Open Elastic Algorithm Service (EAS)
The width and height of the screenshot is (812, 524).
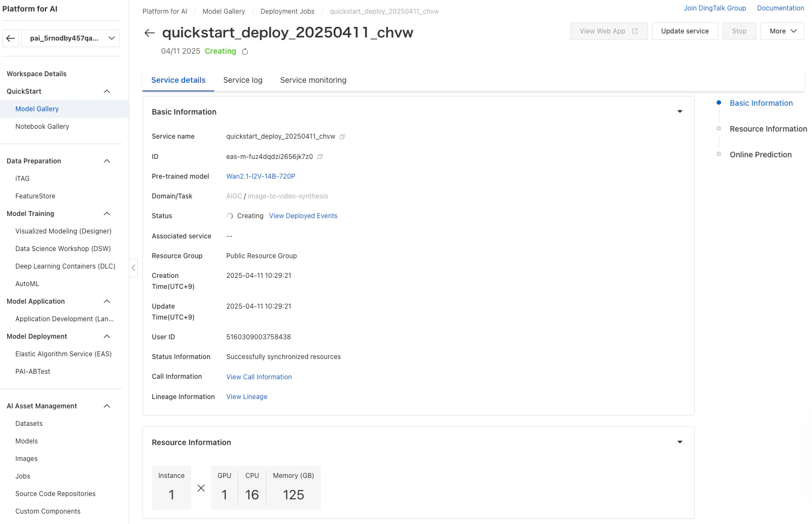[x=64, y=354]
